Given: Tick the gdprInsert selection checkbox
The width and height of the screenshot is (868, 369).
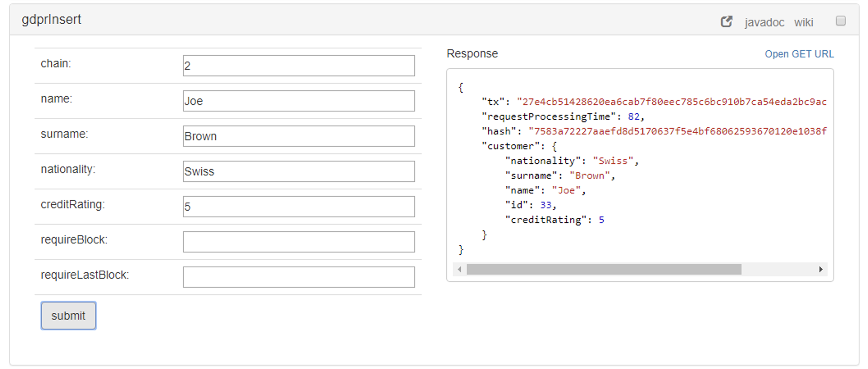Looking at the screenshot, I should point(841,21).
